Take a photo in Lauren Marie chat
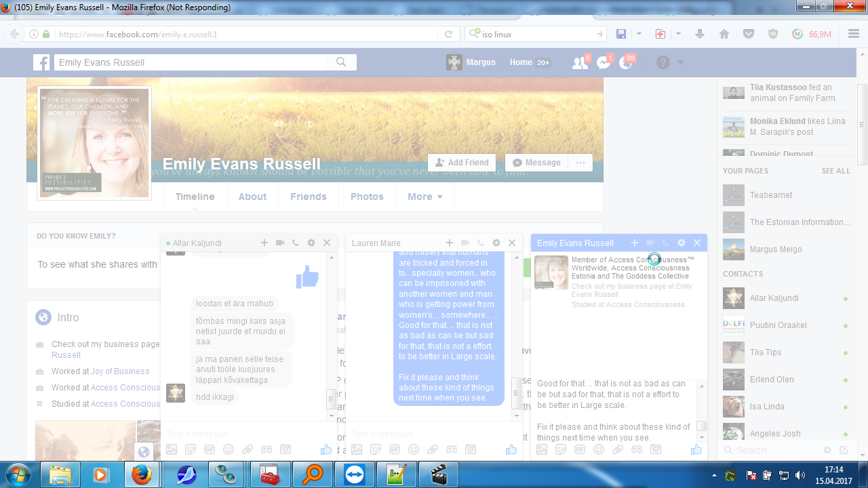The image size is (868, 488). 471,449
